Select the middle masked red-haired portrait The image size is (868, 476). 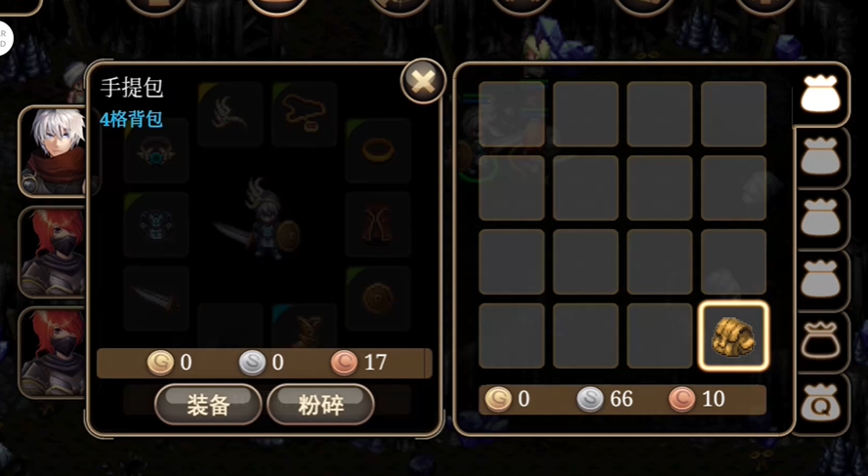point(53,252)
